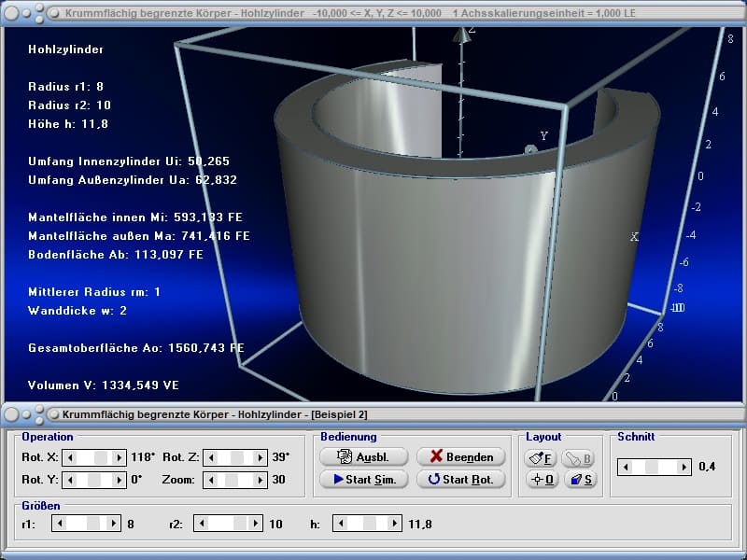Screen dimensions: 747x560
Task: Click the Rot. X scrollbar track
Action: pyautogui.click(x=94, y=457)
